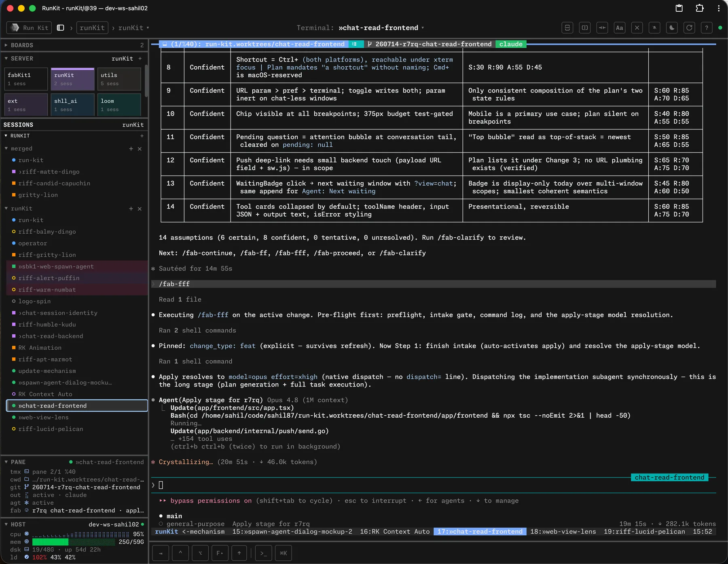The width and height of the screenshot is (728, 564).
Task: Open the ⌘K command palette button
Action: click(283, 553)
